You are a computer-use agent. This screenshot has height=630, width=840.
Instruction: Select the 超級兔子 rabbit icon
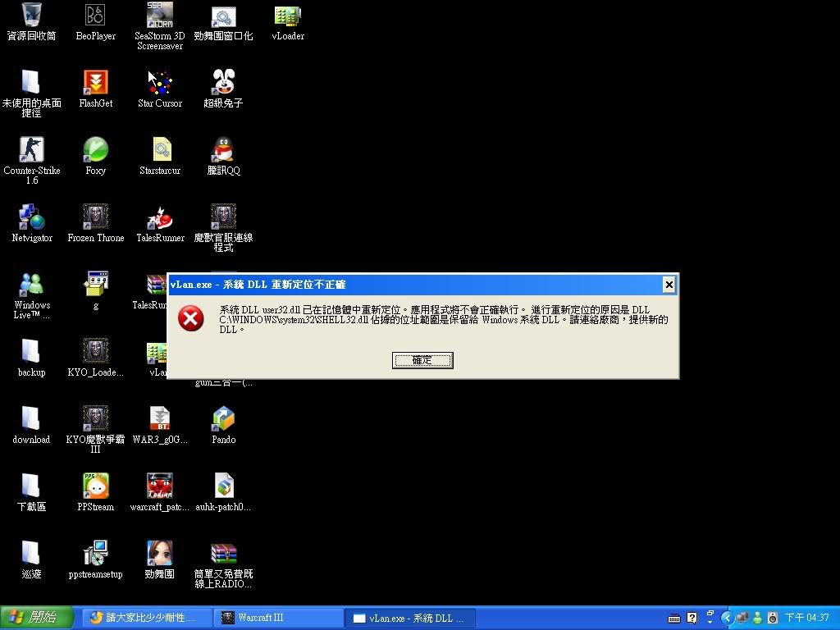(x=223, y=82)
